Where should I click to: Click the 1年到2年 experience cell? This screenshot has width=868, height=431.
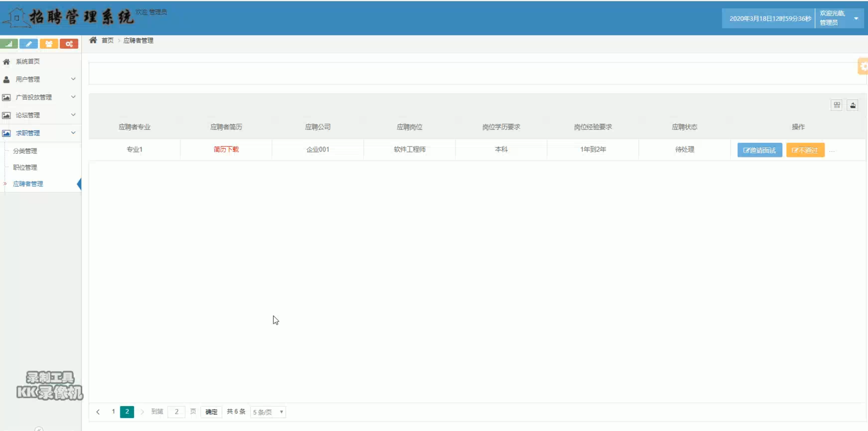click(x=593, y=149)
